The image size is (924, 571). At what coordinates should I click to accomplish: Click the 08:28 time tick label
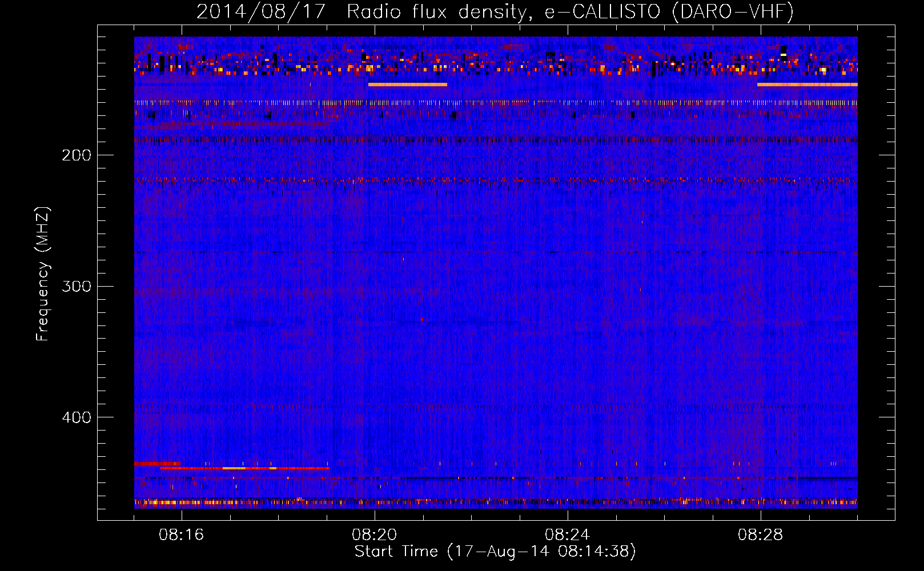761,535
